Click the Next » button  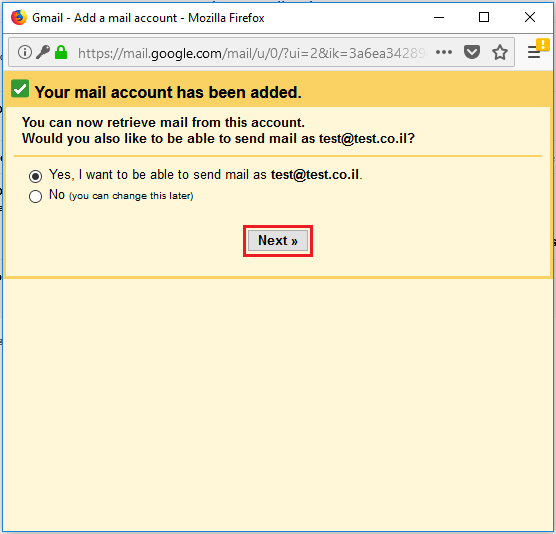click(278, 241)
